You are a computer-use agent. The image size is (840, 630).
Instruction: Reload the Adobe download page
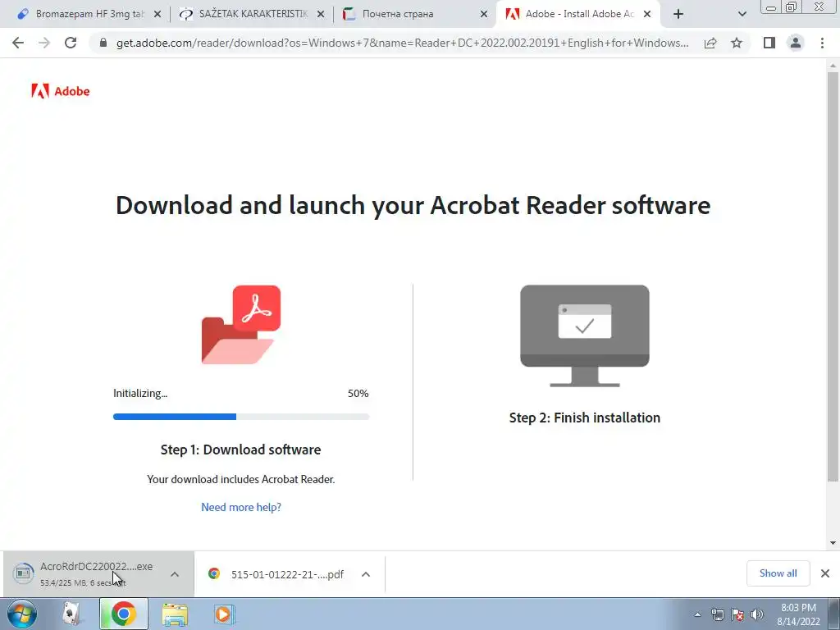(x=71, y=43)
